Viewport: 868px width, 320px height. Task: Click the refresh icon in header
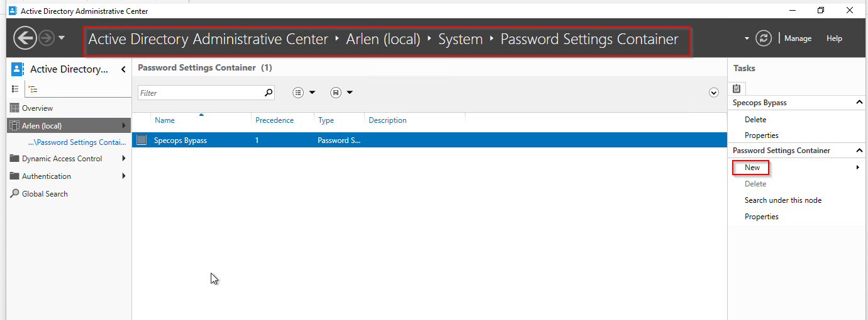[764, 38]
